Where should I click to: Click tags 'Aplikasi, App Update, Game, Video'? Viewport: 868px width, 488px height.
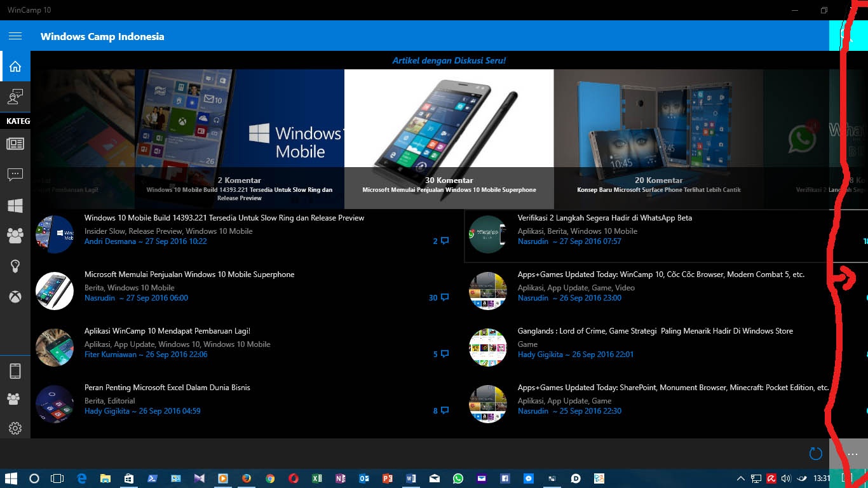576,288
